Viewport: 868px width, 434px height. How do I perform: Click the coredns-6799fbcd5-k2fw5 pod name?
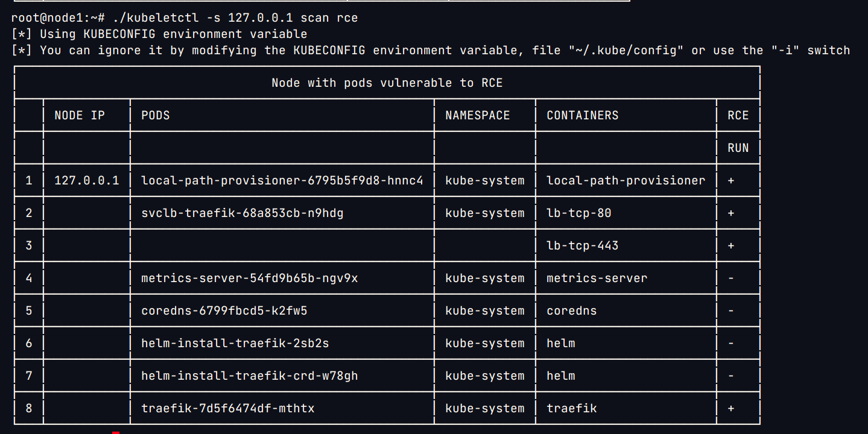224,310
